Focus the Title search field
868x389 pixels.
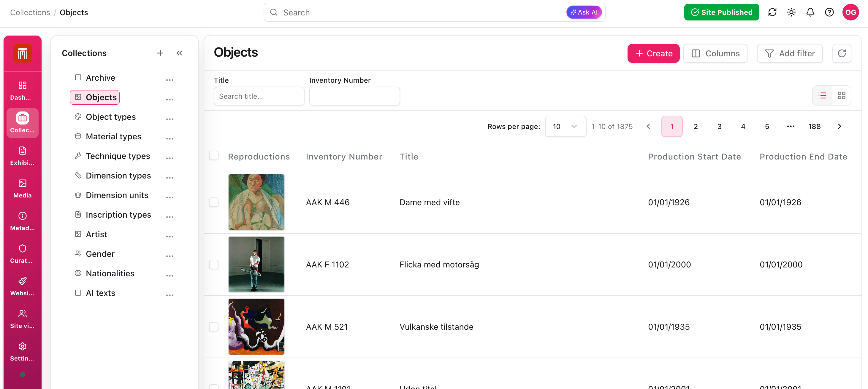259,96
